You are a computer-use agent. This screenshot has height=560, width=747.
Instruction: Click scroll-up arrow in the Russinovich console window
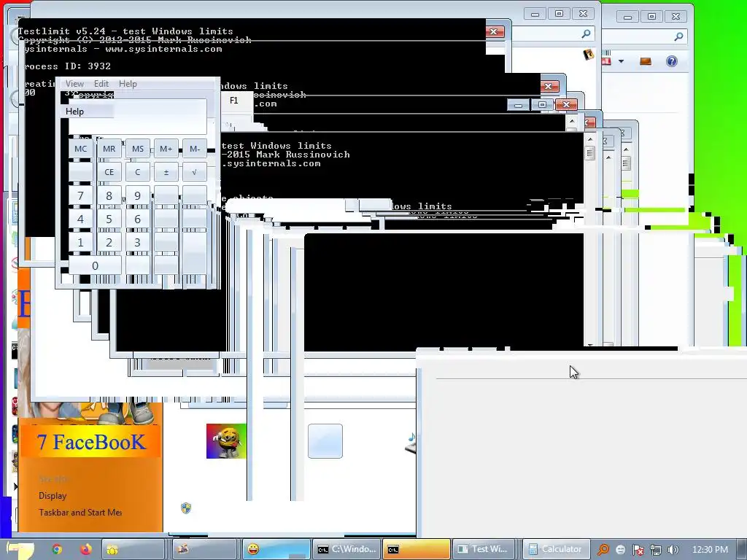click(x=589, y=139)
